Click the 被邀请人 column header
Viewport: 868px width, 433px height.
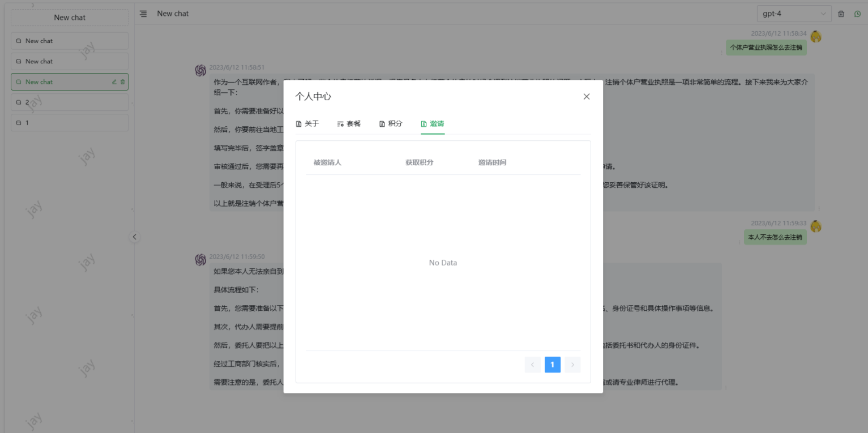point(327,162)
